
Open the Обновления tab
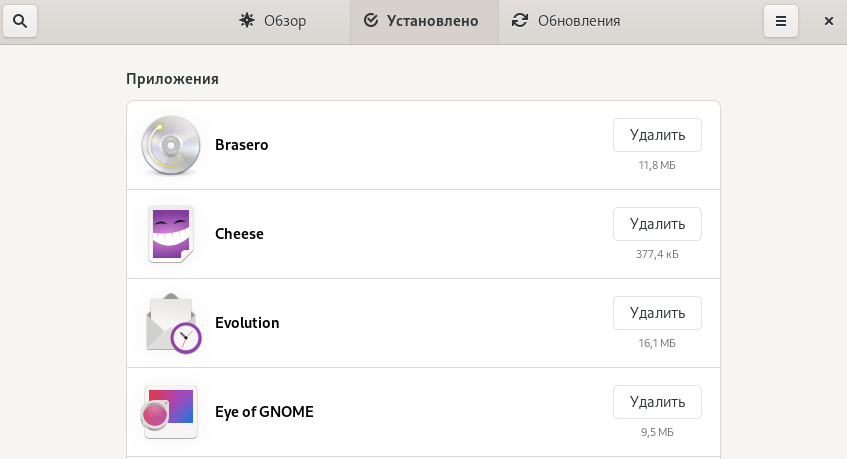pyautogui.click(x=566, y=21)
